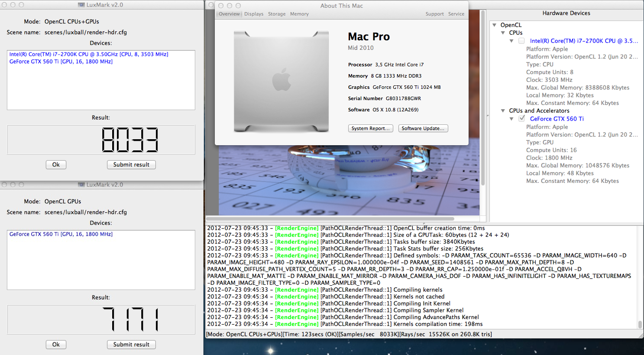Image resolution: width=644 pixels, height=355 pixels.
Task: Open the Storage tab
Action: click(x=277, y=14)
